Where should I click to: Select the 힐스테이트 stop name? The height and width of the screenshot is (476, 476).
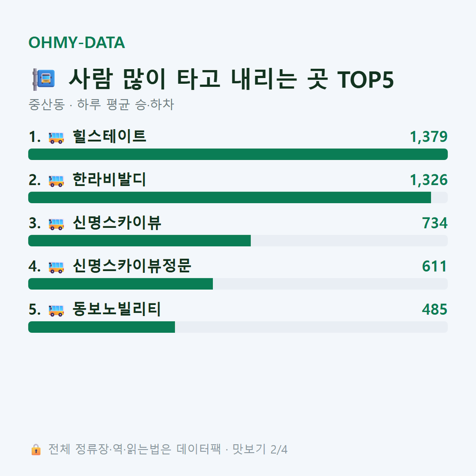tap(109, 136)
